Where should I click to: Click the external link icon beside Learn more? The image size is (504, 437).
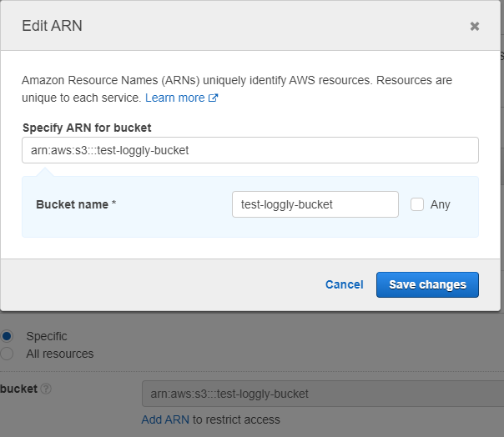click(214, 98)
